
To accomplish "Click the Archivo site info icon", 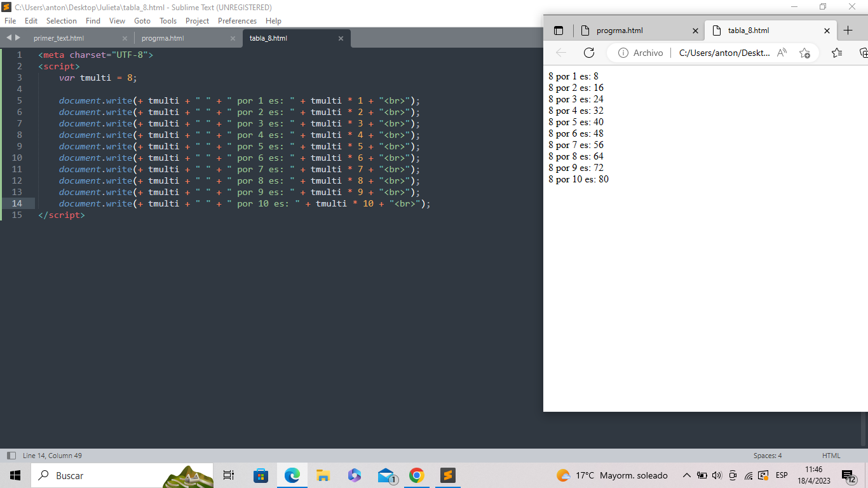I will (x=623, y=53).
